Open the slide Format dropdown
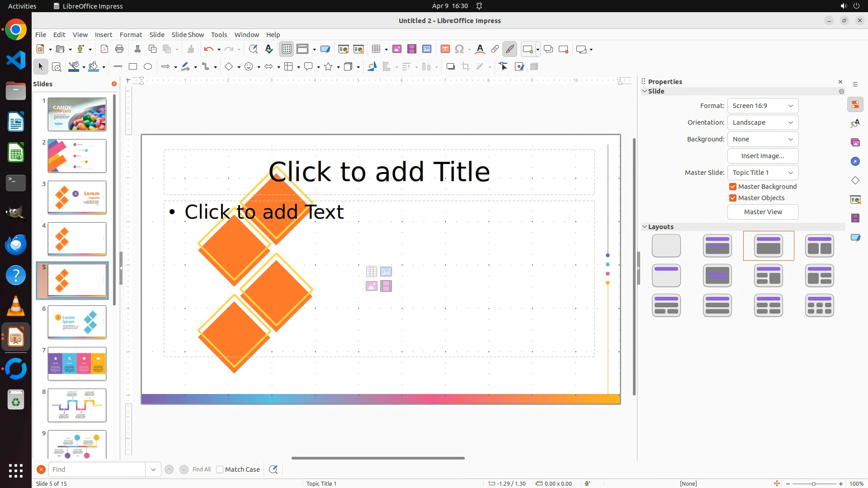The image size is (868, 488). (763, 106)
